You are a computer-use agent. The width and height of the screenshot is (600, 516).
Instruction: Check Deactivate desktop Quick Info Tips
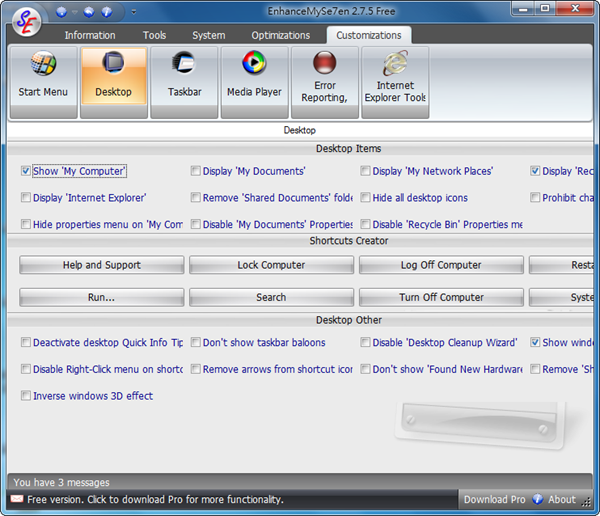click(26, 342)
